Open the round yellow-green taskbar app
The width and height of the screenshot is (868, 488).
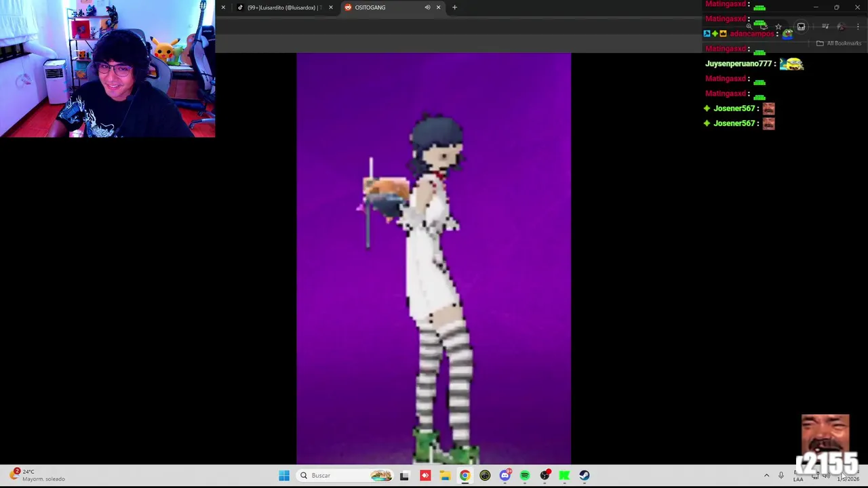click(485, 476)
